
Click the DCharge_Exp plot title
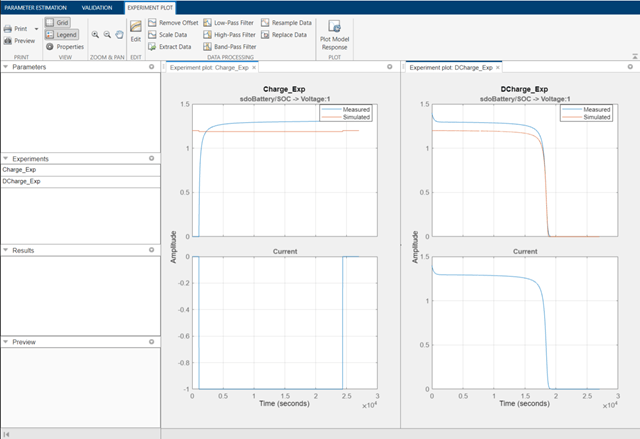tap(524, 89)
